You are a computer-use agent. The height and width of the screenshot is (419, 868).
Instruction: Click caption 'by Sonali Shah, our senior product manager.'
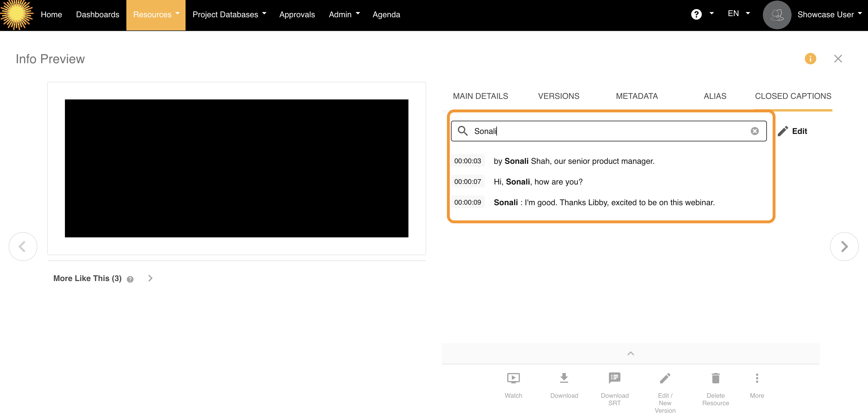pos(574,161)
